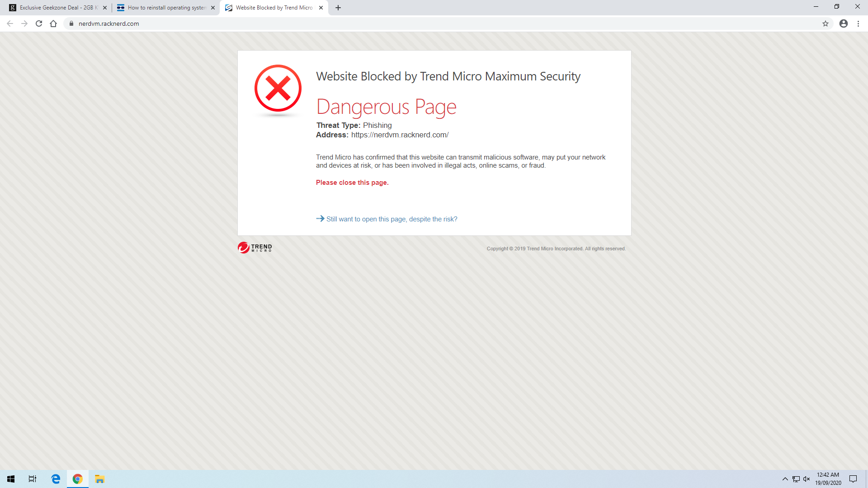Restore down the Chrome window
The height and width of the screenshot is (488, 868).
tap(837, 7)
